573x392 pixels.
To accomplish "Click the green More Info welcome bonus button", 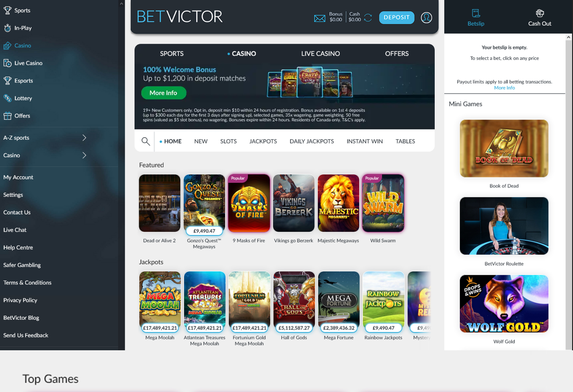I will [x=163, y=93].
